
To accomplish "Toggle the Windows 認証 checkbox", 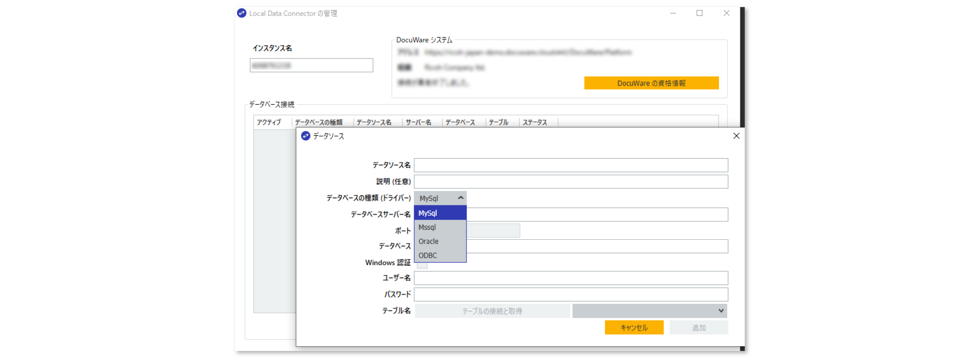I will [x=422, y=265].
